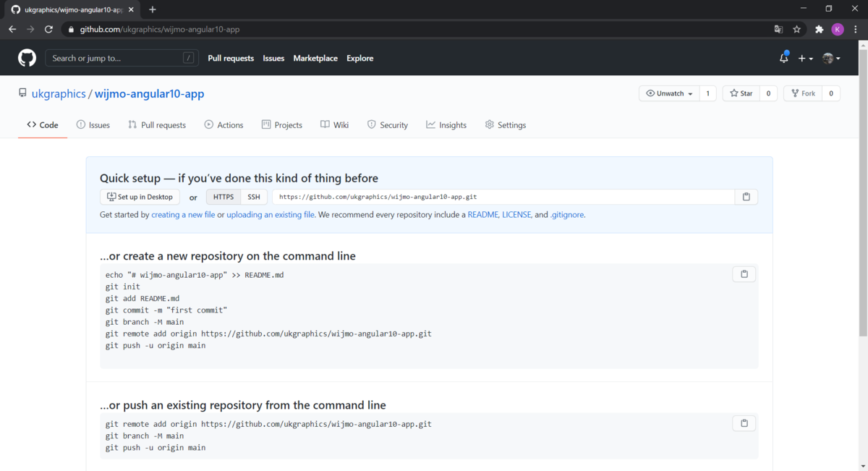Star the repository
This screenshot has height=471, width=868.
(x=741, y=93)
